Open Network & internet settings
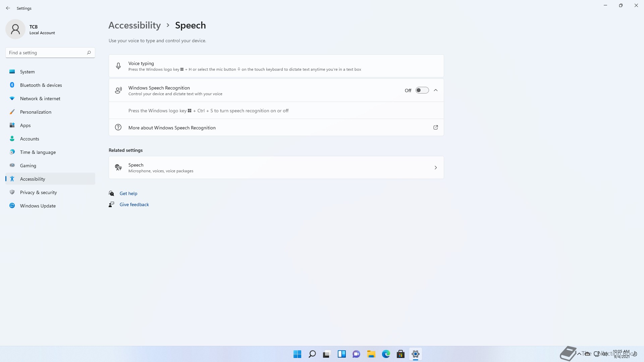This screenshot has height=362, width=644. pos(50,99)
